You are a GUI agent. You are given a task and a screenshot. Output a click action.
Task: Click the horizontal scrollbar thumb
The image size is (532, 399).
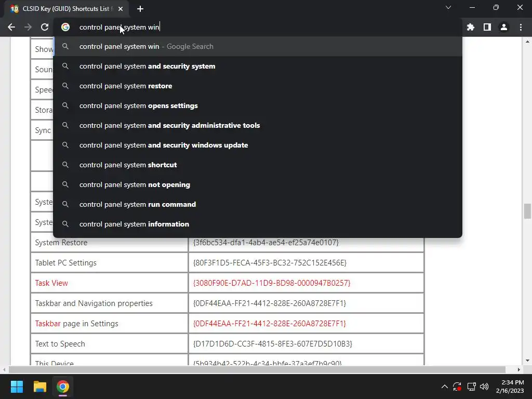click(257, 369)
